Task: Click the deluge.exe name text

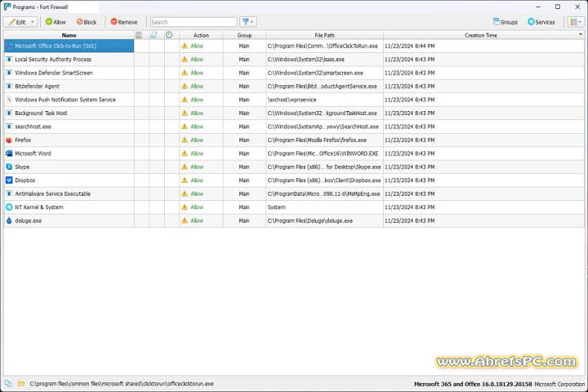Action: click(29, 220)
